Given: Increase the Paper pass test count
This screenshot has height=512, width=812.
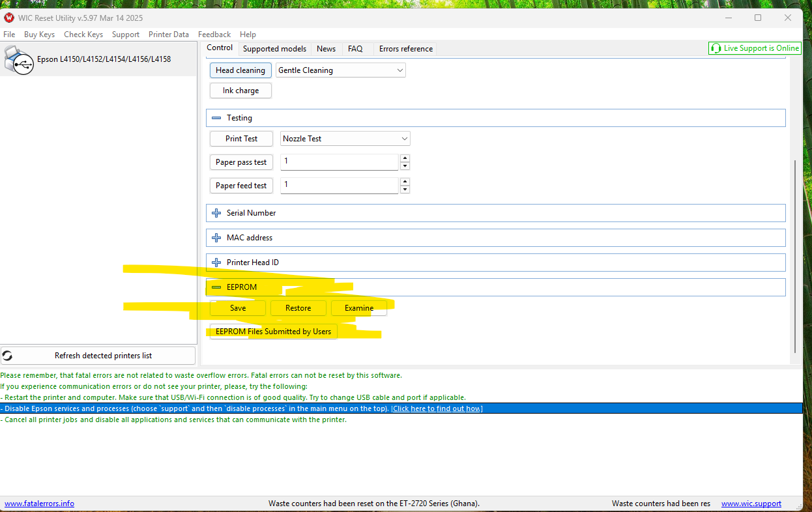Looking at the screenshot, I should pyautogui.click(x=405, y=158).
